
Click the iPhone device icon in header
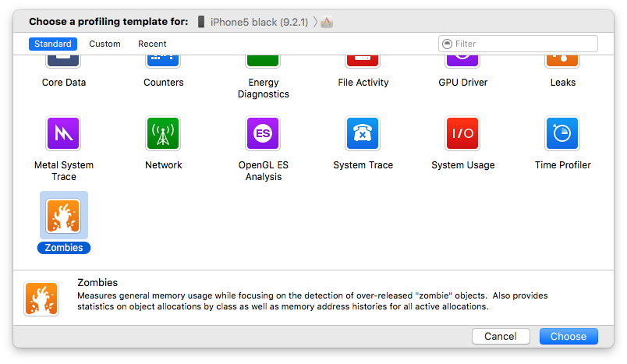click(x=201, y=22)
